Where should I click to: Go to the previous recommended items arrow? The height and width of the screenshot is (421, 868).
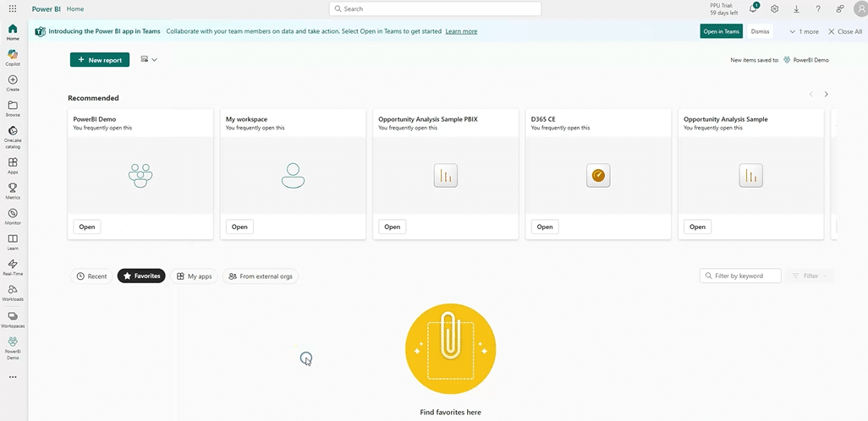pyautogui.click(x=811, y=94)
